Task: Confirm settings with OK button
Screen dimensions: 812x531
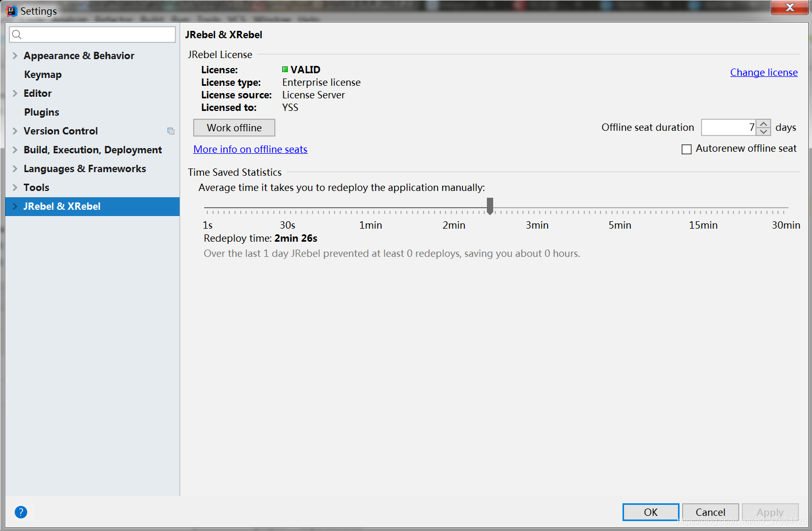Action: click(651, 512)
